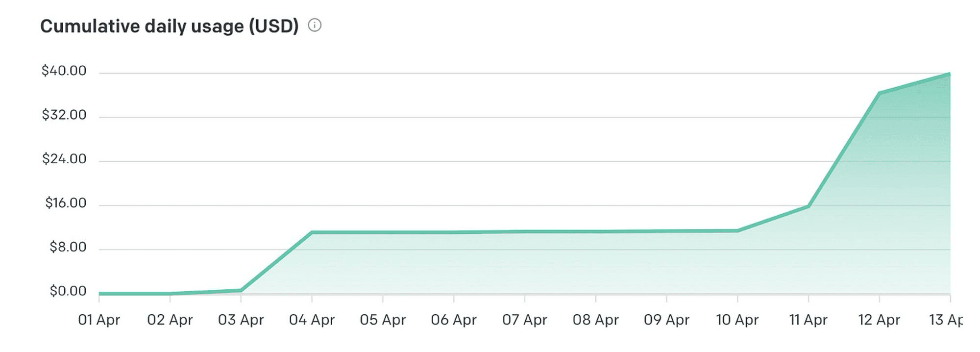Select the 01 Apr date label

click(99, 320)
